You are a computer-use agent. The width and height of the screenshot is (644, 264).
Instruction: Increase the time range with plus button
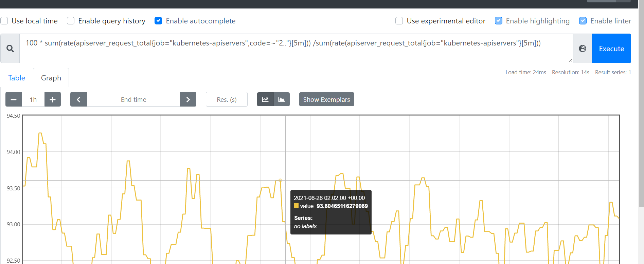coord(53,99)
